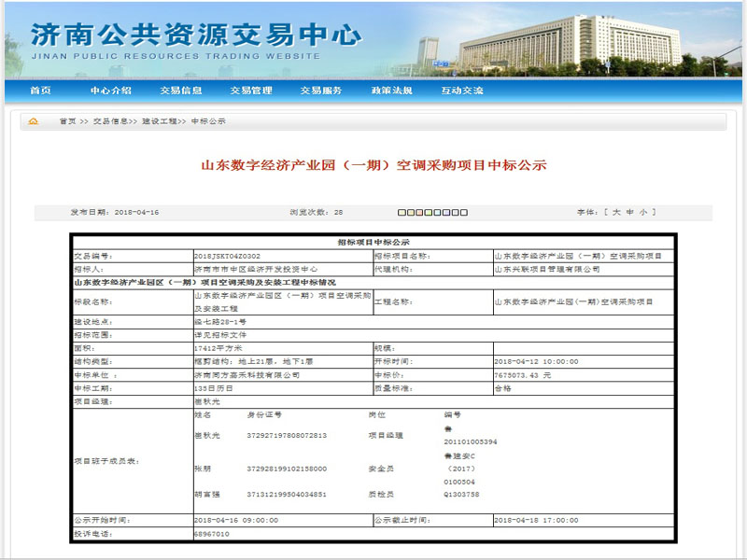Click the 代理机构 value 山东兴联项目管理有限公司
This screenshot has width=747, height=560.
tap(547, 270)
